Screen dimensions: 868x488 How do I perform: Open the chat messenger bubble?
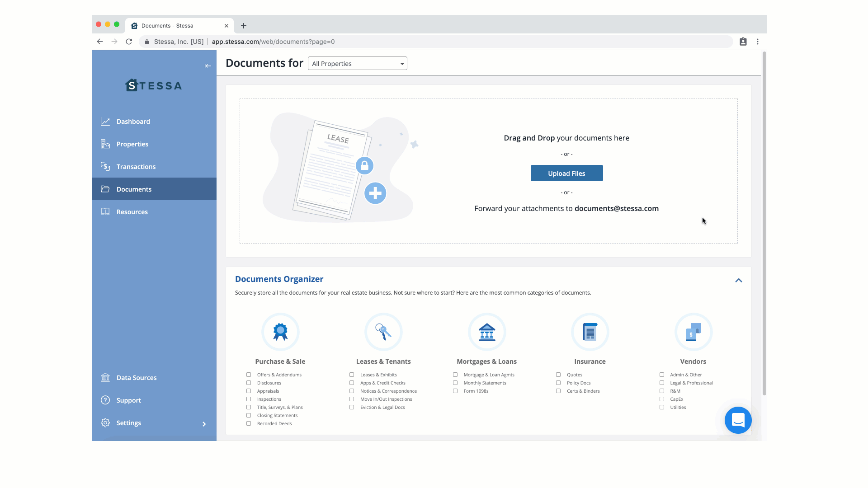[738, 420]
